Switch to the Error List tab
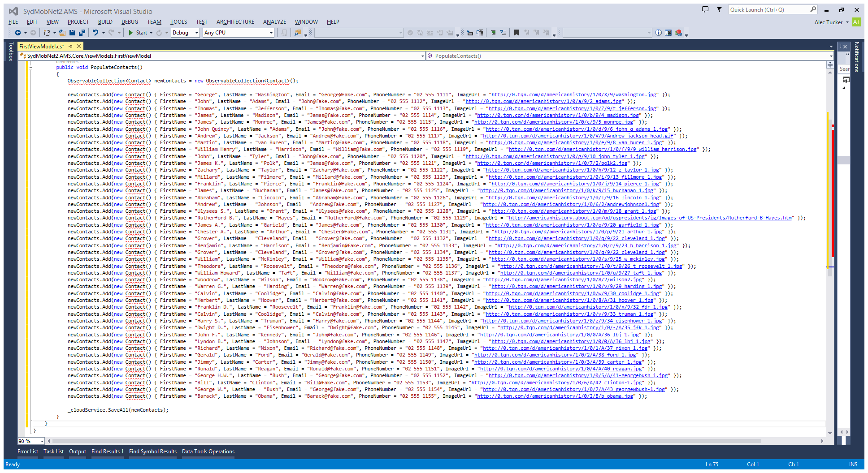 pos(28,451)
